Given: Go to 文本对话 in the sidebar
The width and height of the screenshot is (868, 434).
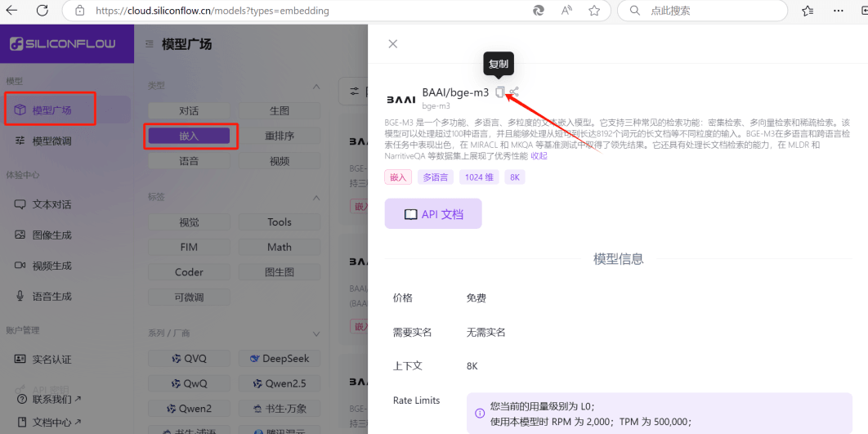Looking at the screenshot, I should [51, 204].
